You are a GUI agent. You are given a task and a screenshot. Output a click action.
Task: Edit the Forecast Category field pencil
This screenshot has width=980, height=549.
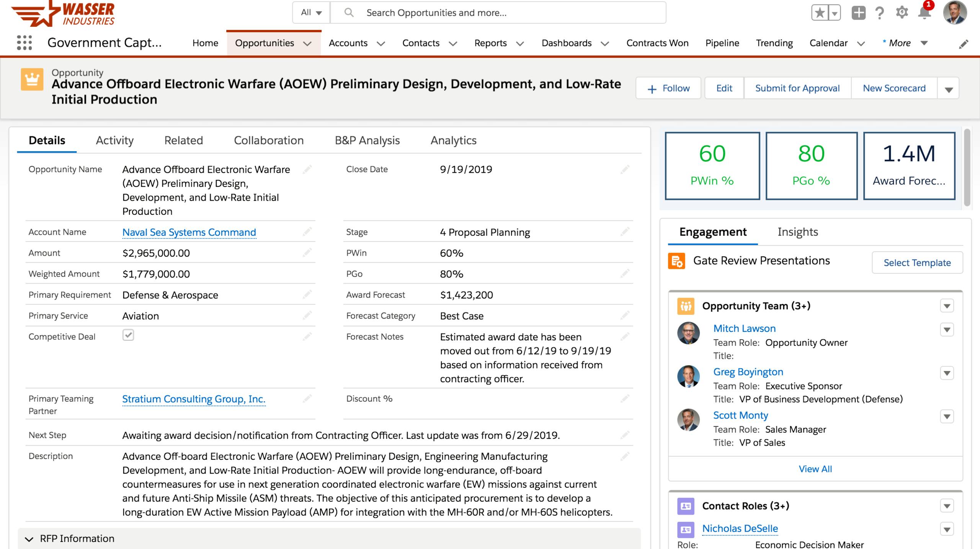[x=625, y=315]
